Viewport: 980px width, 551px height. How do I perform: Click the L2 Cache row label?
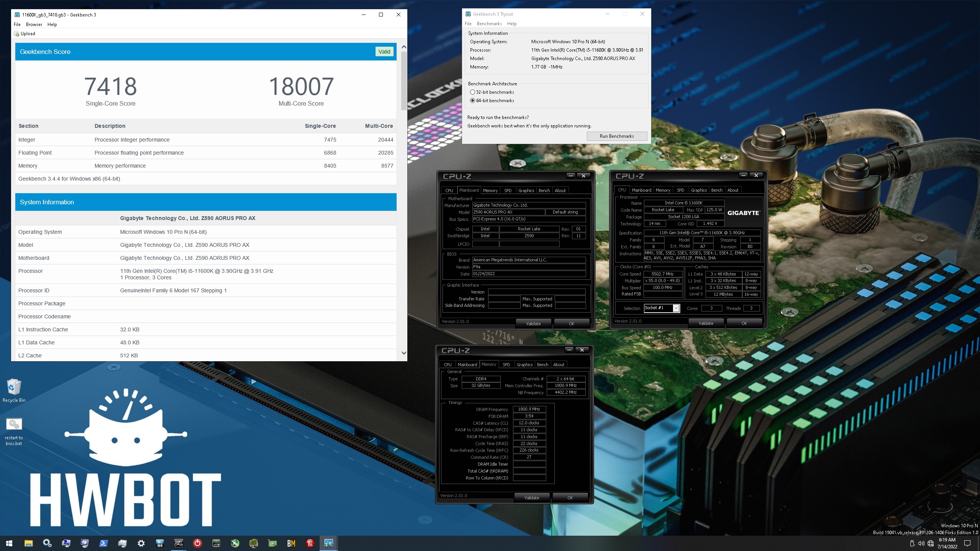click(30, 355)
